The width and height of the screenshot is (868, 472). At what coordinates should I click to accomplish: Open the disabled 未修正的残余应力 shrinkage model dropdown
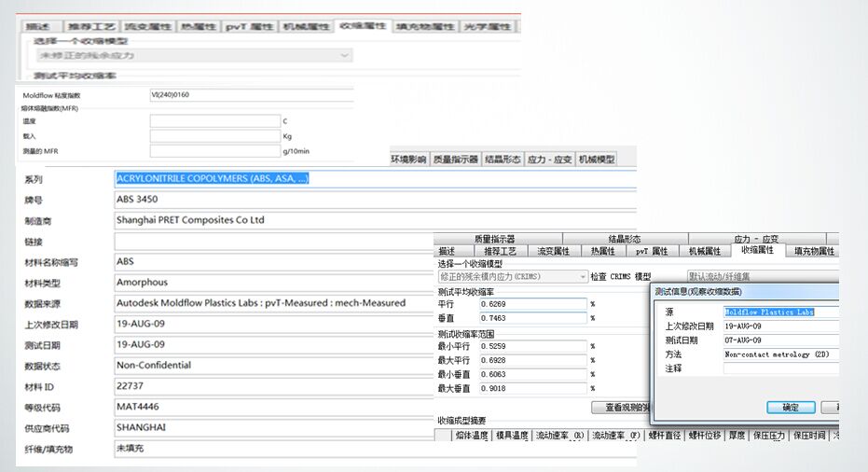coord(194,55)
